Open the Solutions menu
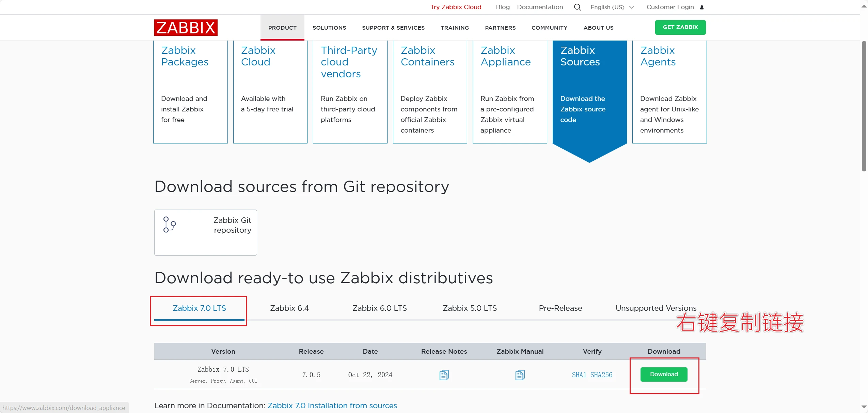 [x=329, y=28]
